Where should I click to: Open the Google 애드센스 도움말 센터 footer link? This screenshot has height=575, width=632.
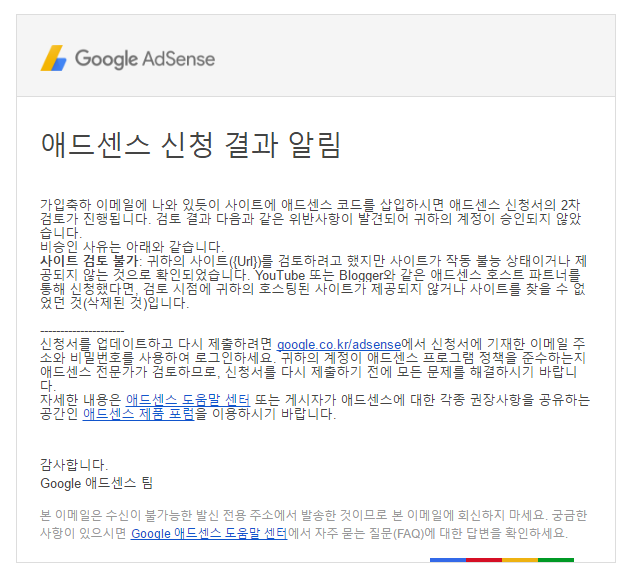click(x=209, y=533)
